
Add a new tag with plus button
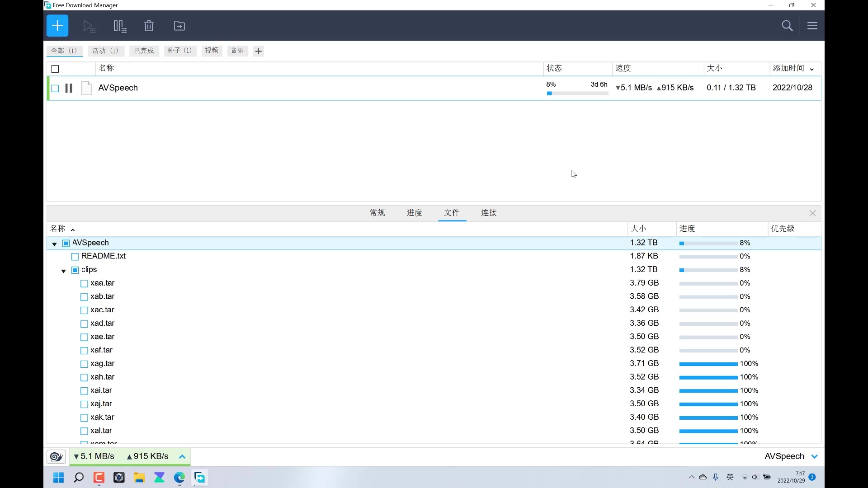coord(259,51)
